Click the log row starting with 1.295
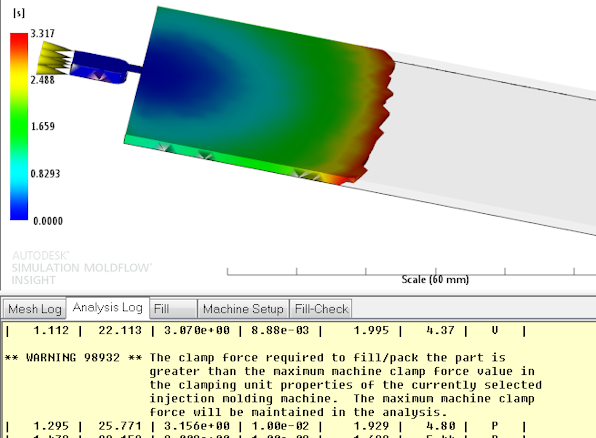This screenshot has height=438, width=596. [x=265, y=426]
